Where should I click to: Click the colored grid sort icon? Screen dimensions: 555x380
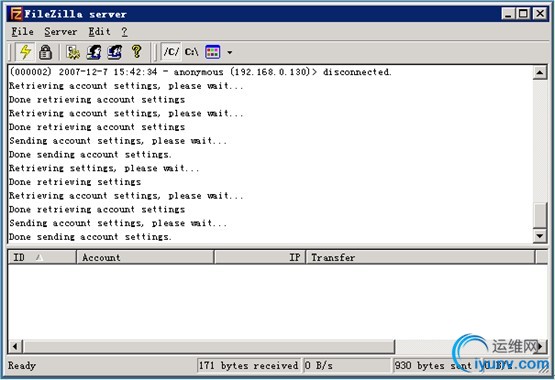[x=212, y=52]
